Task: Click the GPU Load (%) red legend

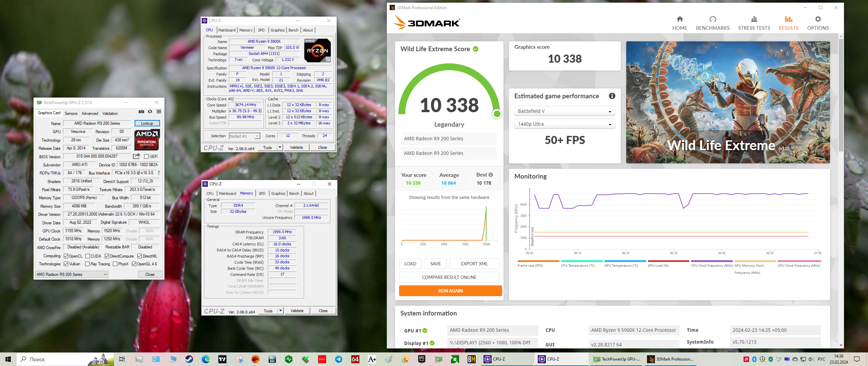Action: (668, 264)
